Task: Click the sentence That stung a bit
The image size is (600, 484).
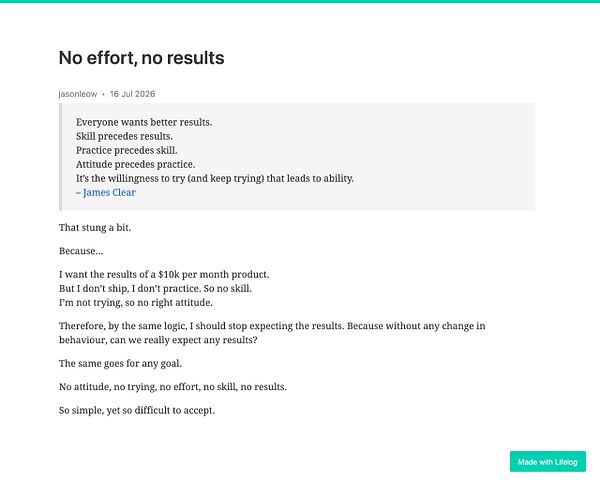Action: (95, 227)
